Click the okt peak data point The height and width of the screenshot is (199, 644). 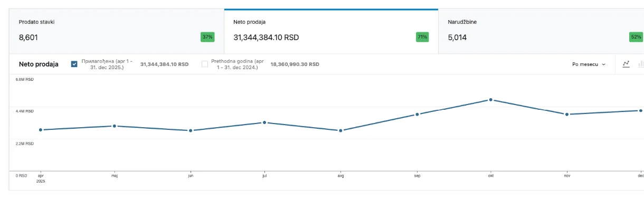[x=490, y=100]
